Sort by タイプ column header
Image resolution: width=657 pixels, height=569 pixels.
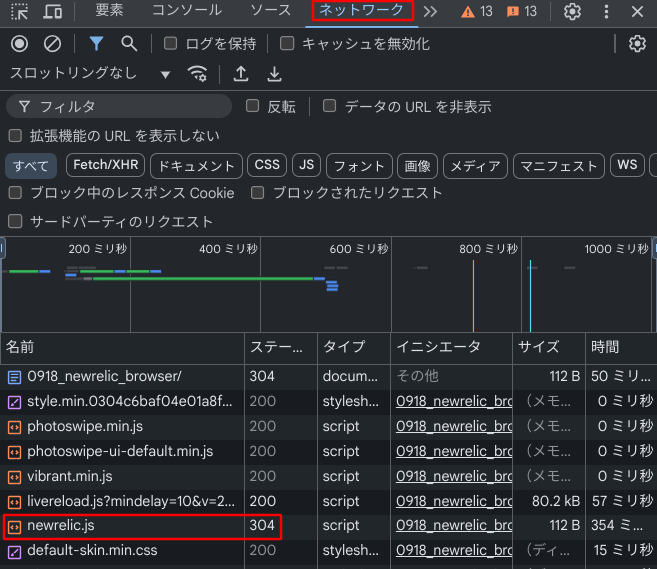tap(354, 347)
